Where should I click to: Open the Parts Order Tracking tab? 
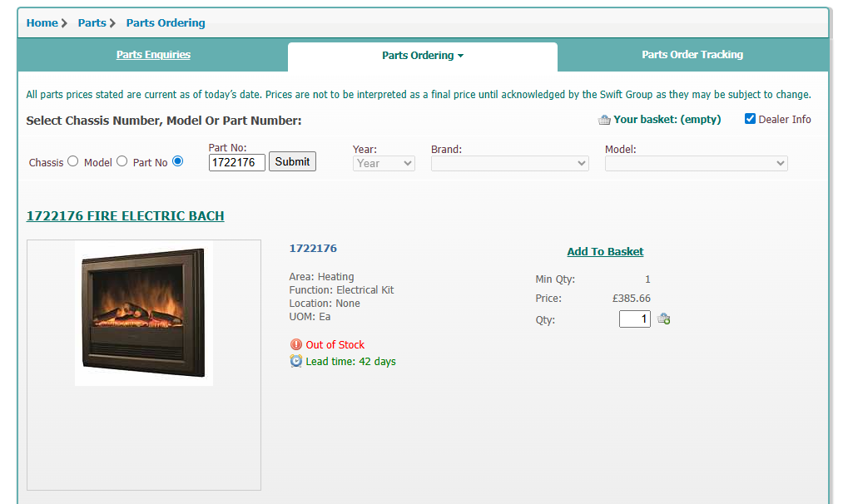click(692, 55)
